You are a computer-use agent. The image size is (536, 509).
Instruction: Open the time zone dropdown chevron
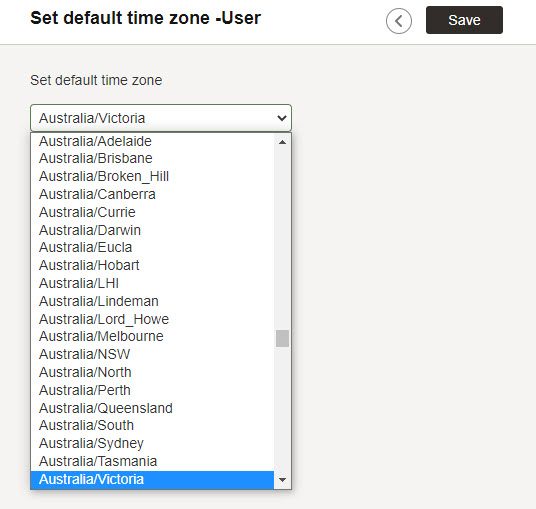(x=282, y=118)
